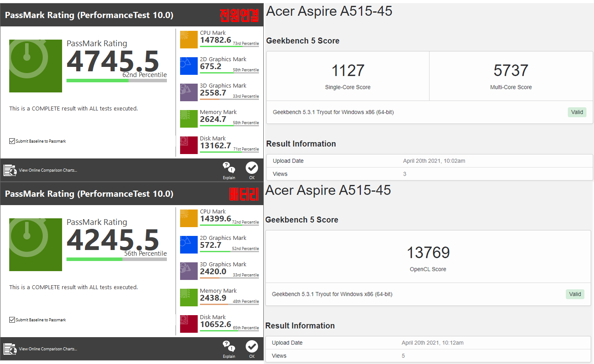Click the PassMark Rating 4245.5 value

point(113,240)
